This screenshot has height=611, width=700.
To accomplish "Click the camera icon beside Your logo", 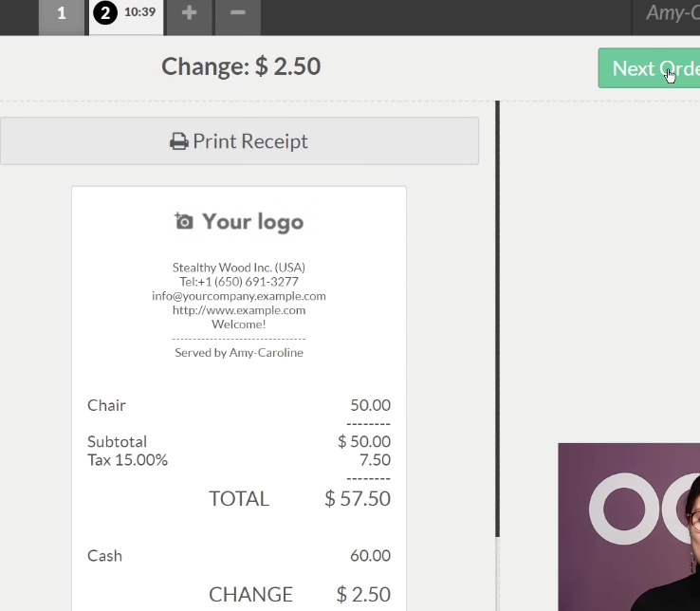I will 184,221.
